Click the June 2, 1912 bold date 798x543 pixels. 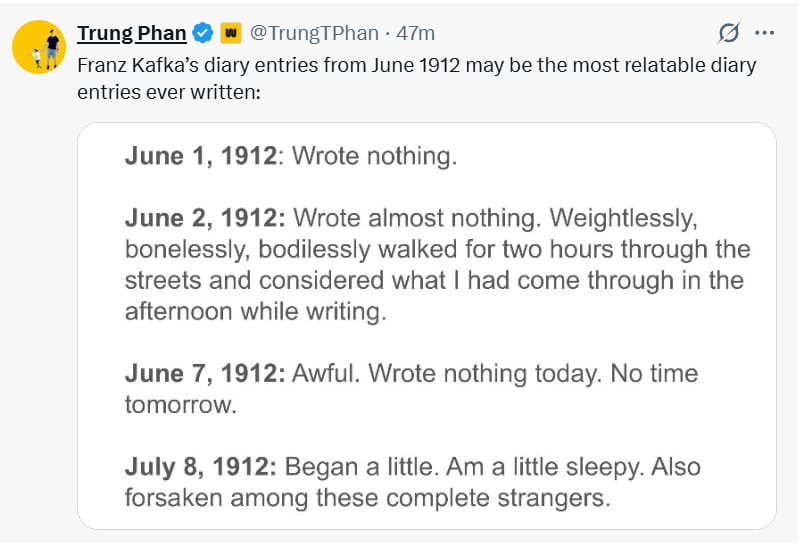click(x=205, y=218)
